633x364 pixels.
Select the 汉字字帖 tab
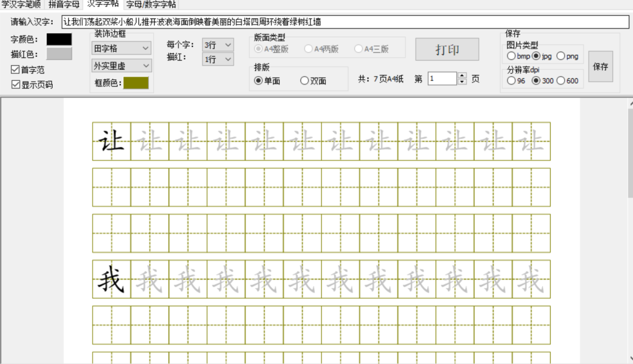(x=103, y=4)
